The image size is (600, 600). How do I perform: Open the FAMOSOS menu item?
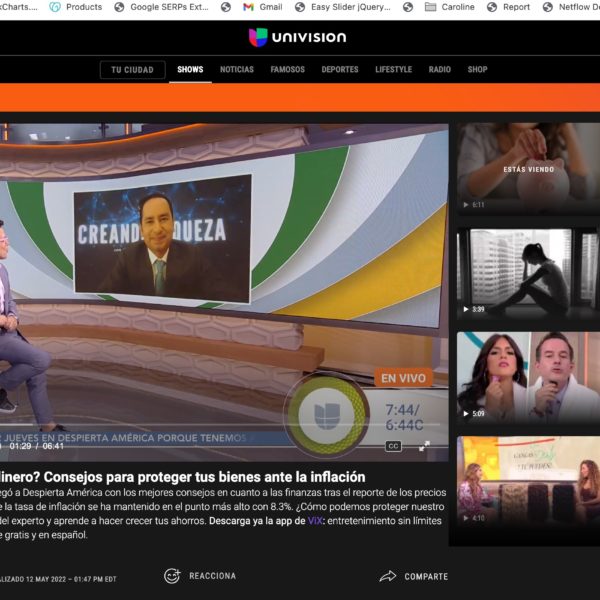(287, 69)
